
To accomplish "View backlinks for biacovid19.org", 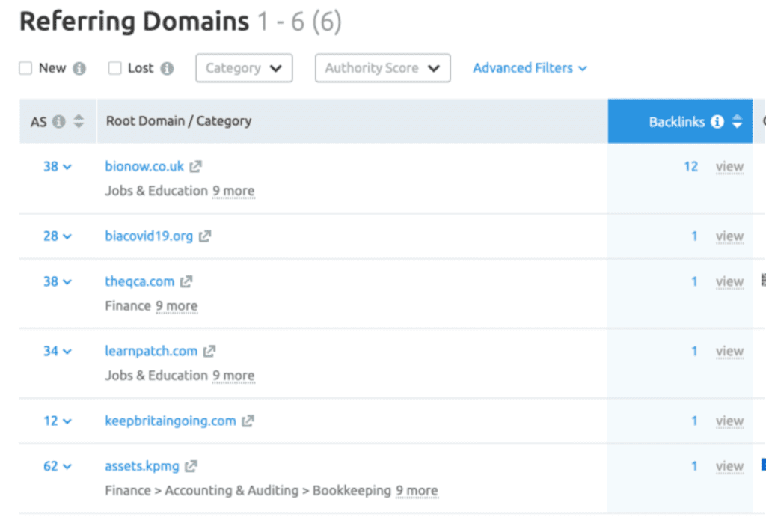I will pyautogui.click(x=730, y=236).
